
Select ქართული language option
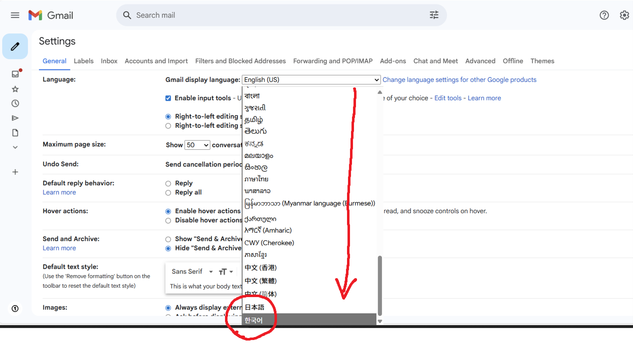pyautogui.click(x=309, y=219)
